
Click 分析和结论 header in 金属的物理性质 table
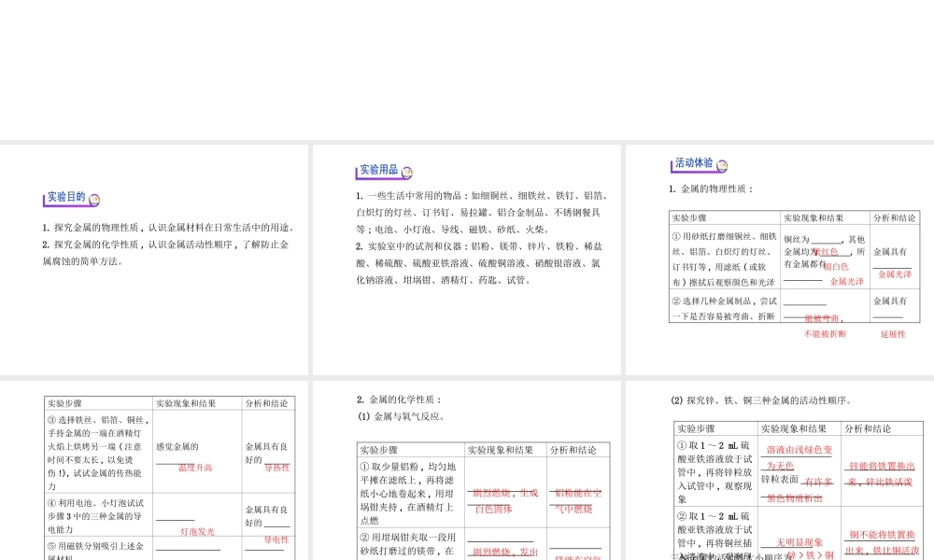click(x=895, y=218)
